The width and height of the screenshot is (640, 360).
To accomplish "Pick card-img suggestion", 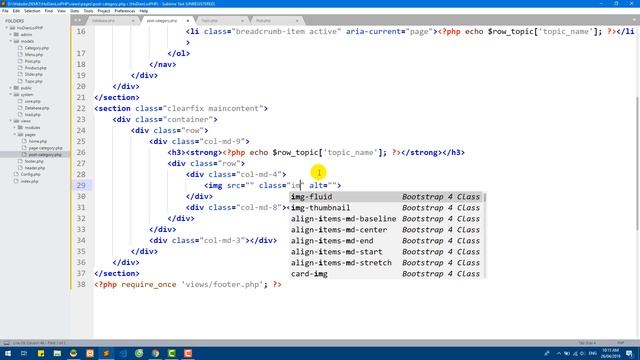I will tap(386, 274).
